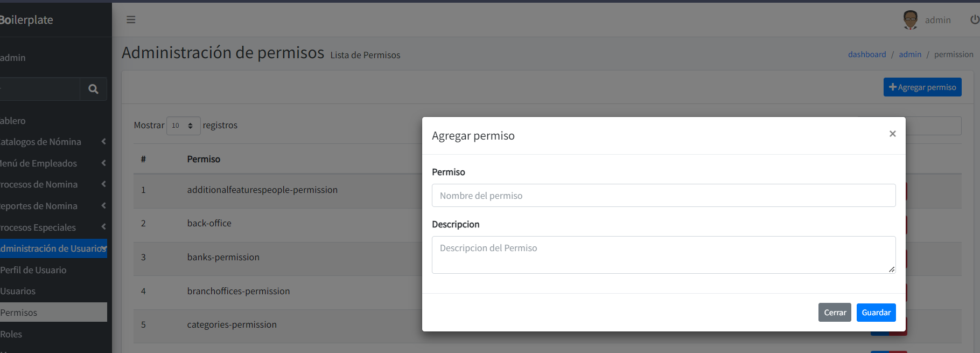Expand Catalogos de Nómina menu chevron
The image size is (980, 353).
103,142
